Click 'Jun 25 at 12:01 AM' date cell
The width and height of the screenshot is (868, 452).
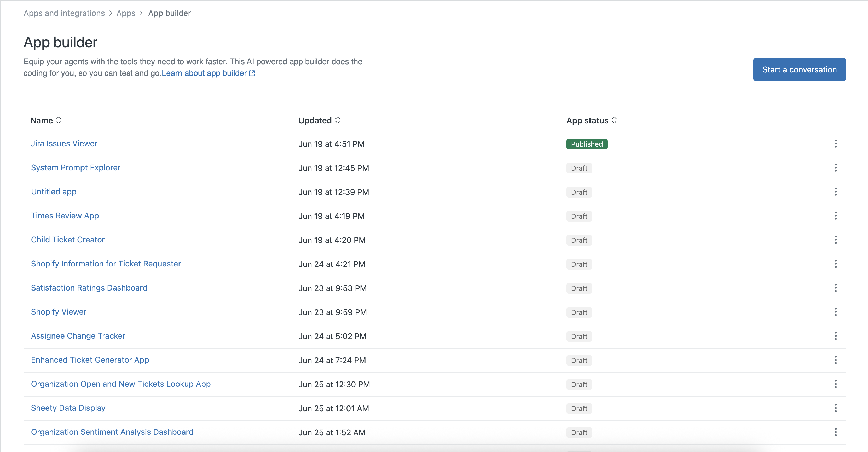coord(334,409)
